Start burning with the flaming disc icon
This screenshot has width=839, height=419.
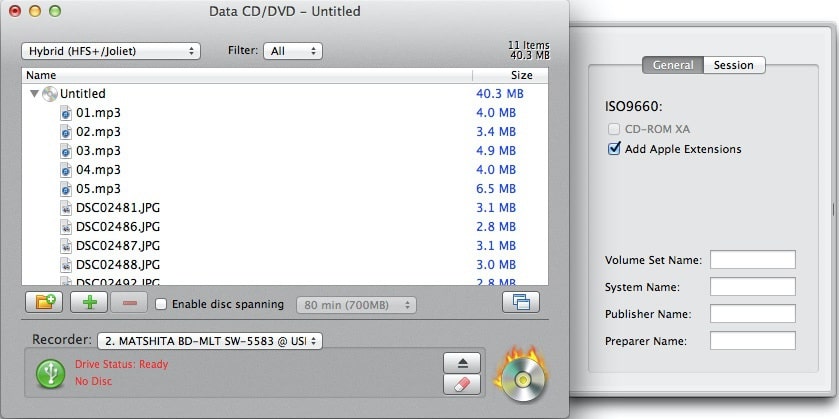click(x=521, y=375)
